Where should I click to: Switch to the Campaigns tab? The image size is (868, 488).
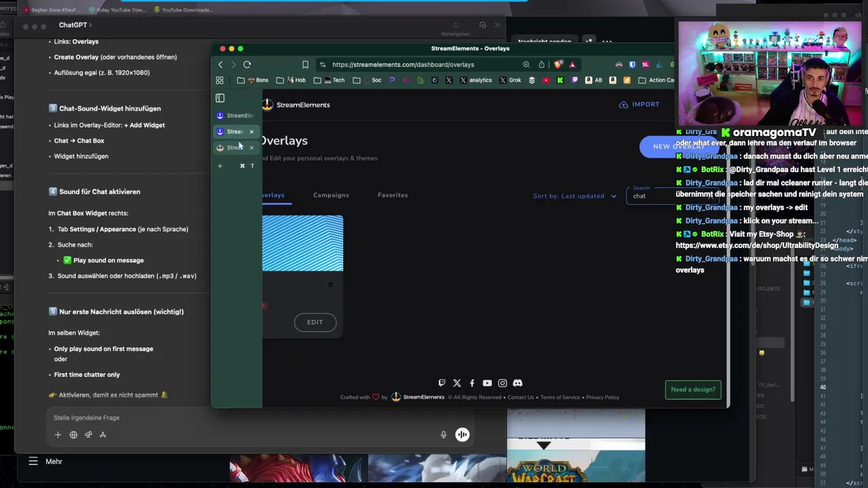331,195
